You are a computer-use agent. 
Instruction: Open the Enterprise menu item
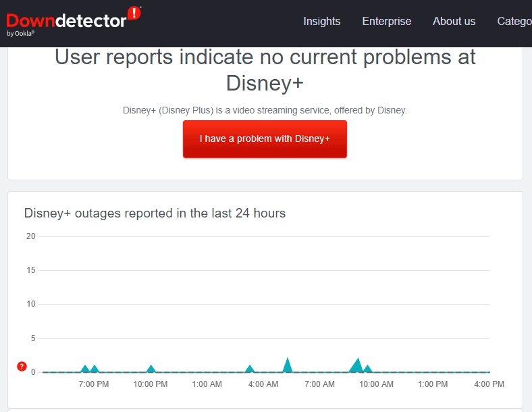click(x=386, y=22)
